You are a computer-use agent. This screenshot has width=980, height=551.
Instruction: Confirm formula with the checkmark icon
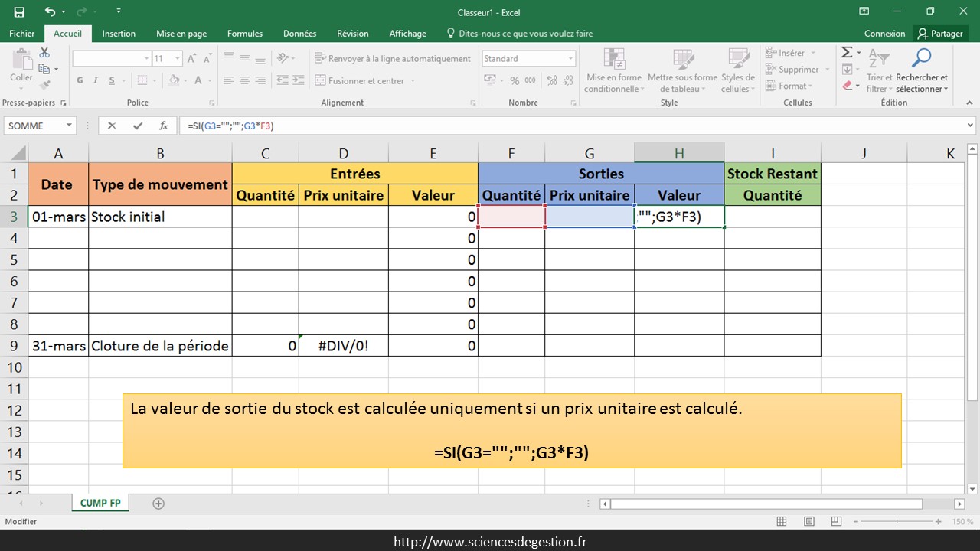tap(137, 126)
